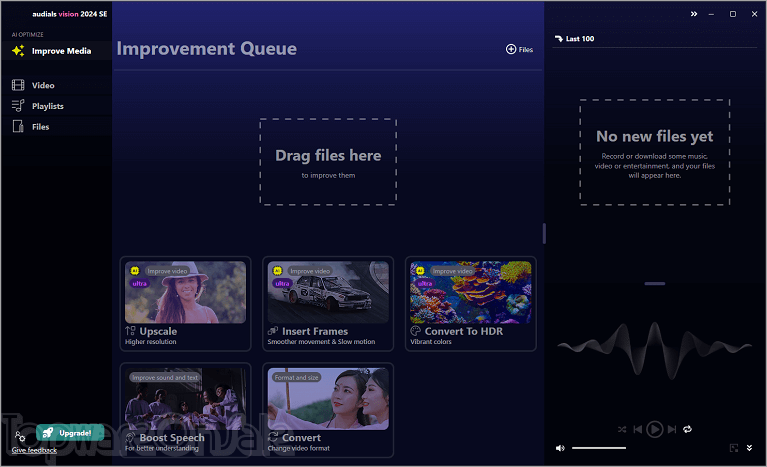Toggle shuffle playback
Screen dimensions: 767x467
coord(622,429)
